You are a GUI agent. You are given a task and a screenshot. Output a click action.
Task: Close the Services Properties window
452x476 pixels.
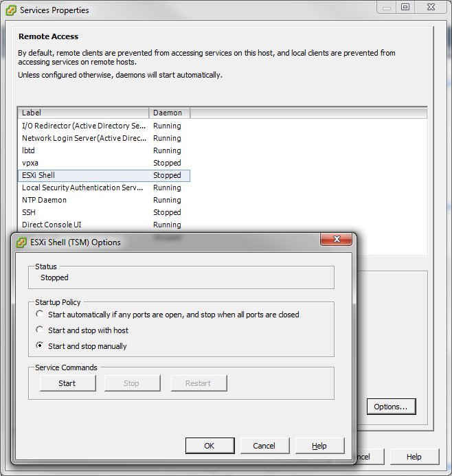pyautogui.click(x=431, y=7)
